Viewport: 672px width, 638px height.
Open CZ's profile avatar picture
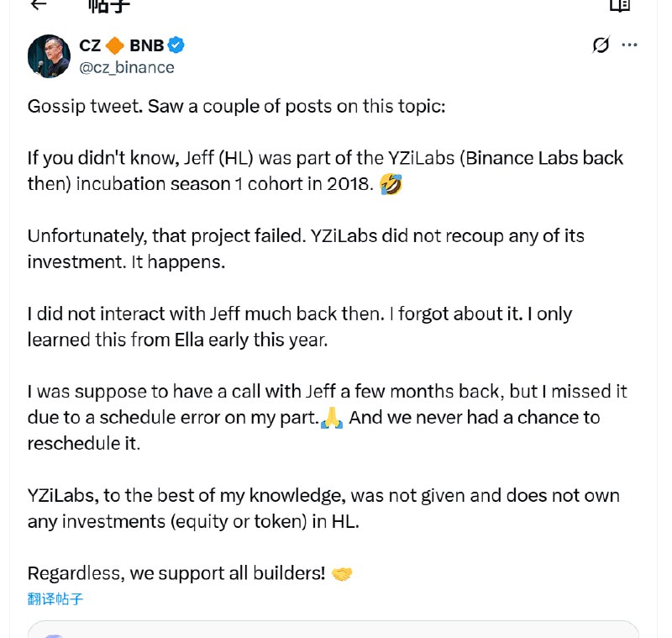[49, 56]
